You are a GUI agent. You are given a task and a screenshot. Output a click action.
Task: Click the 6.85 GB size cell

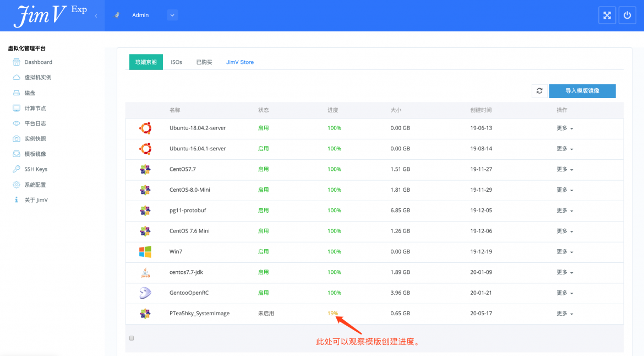pyautogui.click(x=400, y=211)
